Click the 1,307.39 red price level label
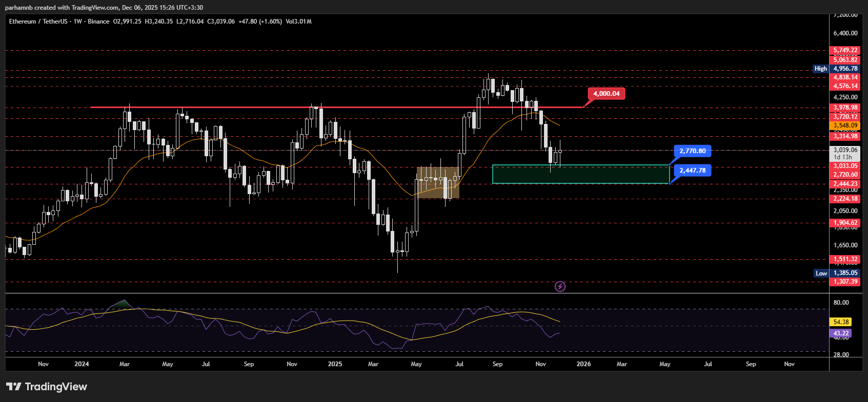 tap(845, 282)
